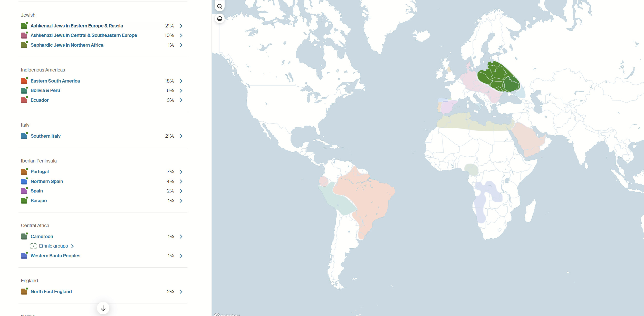
Task: Click the scroll-down arrow button
Action: coord(103,308)
